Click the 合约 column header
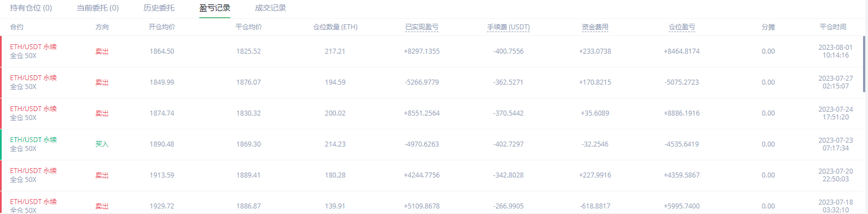The image size is (868, 214). coord(17,27)
